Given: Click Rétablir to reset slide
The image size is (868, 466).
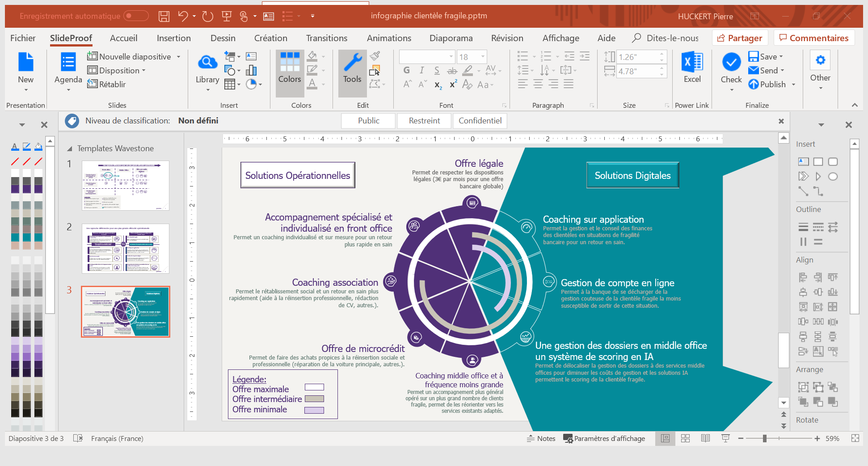Looking at the screenshot, I should pos(107,84).
